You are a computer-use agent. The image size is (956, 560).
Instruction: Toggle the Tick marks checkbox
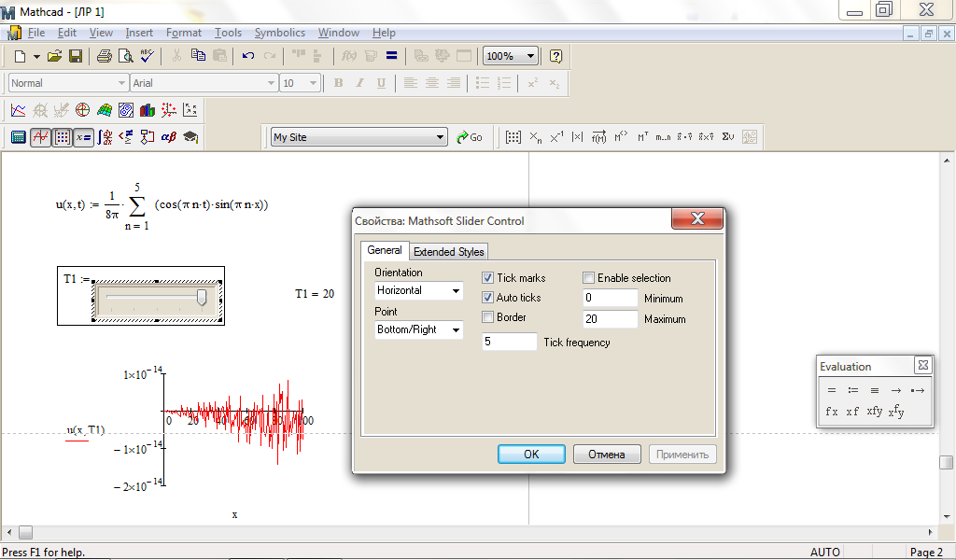coord(487,278)
